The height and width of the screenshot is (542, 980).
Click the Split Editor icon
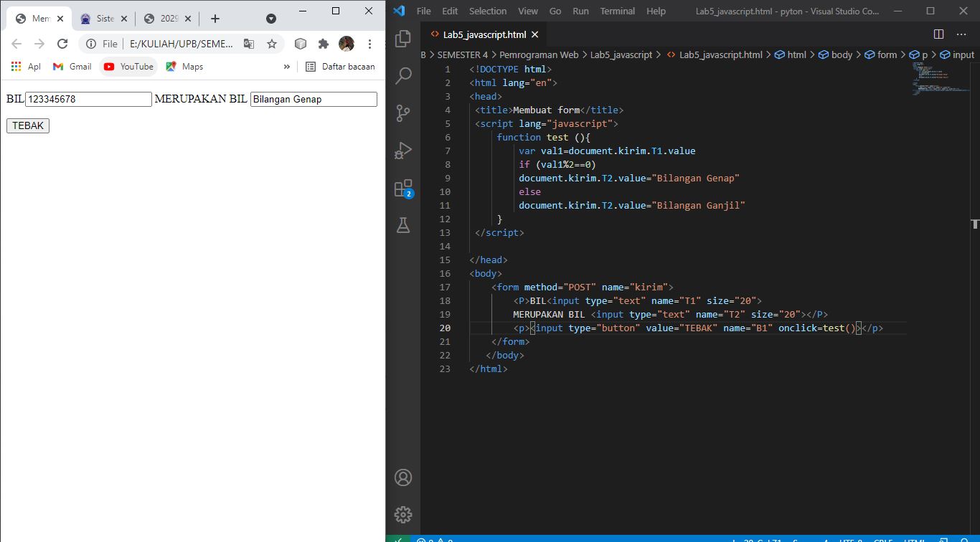pos(938,34)
